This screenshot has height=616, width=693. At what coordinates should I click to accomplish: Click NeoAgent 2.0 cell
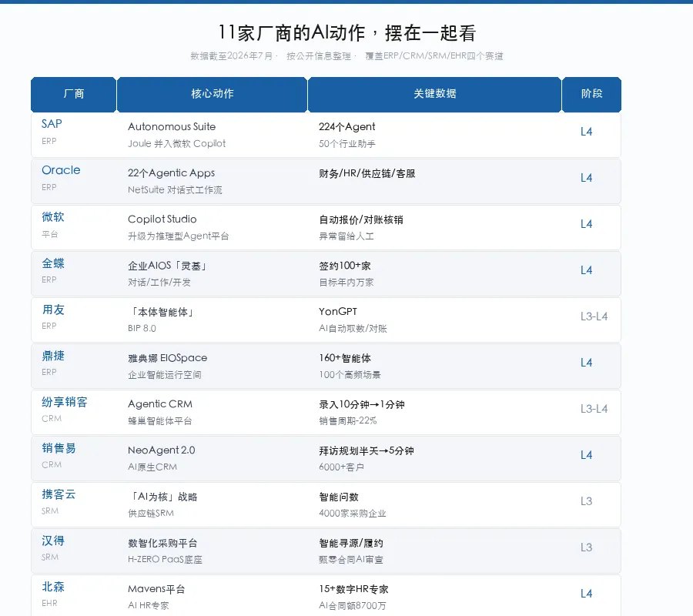point(162,450)
